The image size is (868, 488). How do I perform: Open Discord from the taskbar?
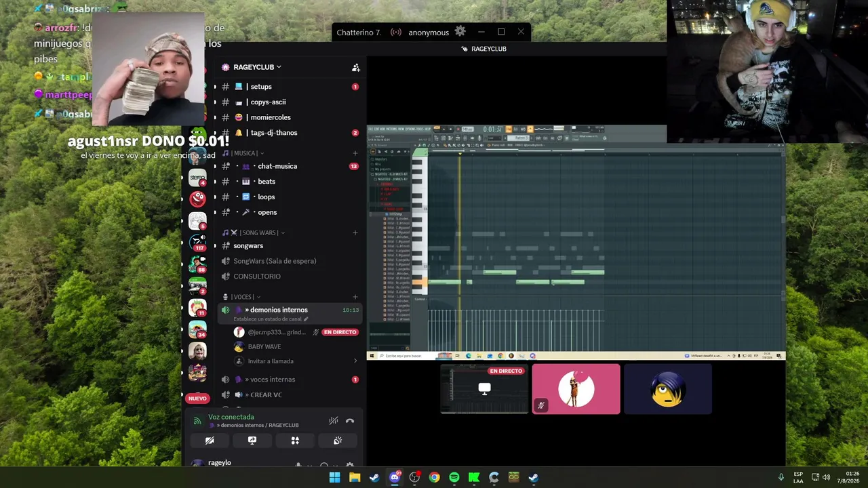[x=395, y=477]
